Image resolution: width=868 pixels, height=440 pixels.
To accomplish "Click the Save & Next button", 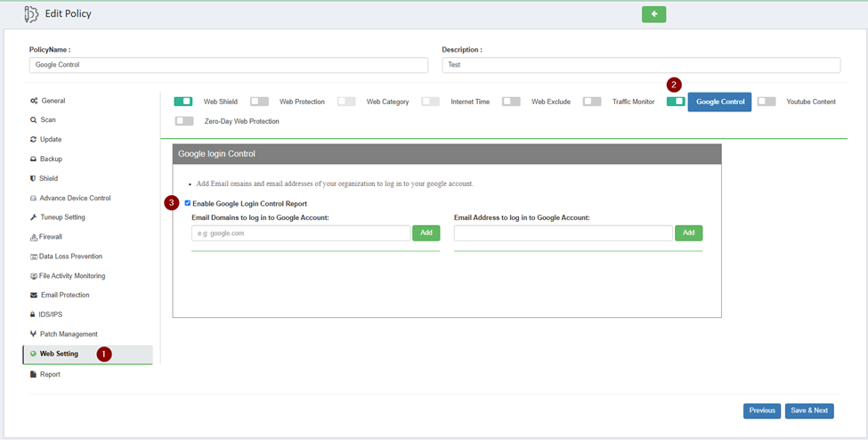I will pyautogui.click(x=809, y=411).
